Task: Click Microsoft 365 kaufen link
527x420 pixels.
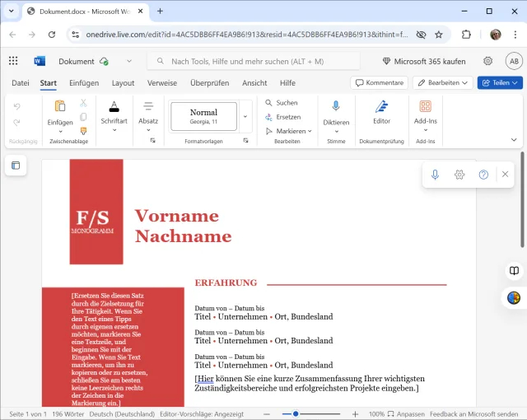Action: pyautogui.click(x=424, y=62)
